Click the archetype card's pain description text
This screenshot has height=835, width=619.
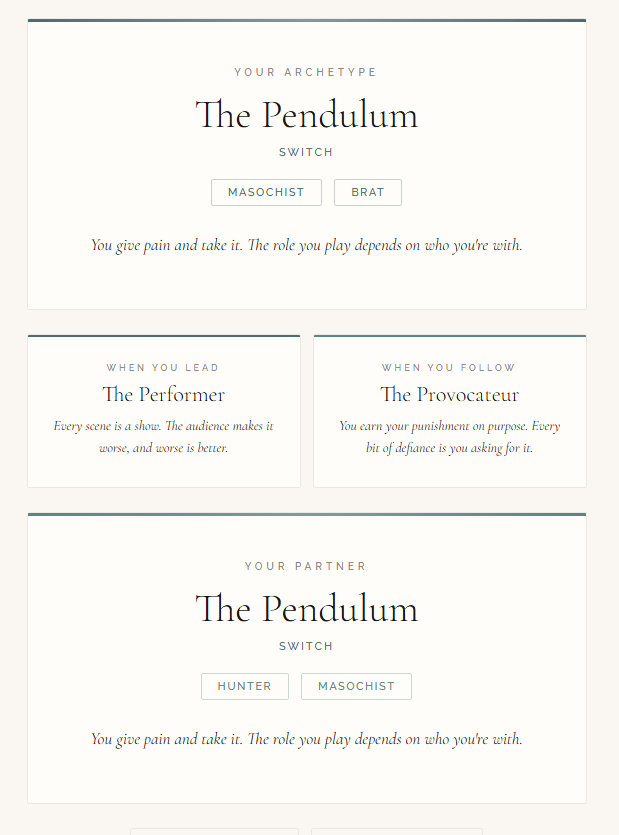[306, 245]
